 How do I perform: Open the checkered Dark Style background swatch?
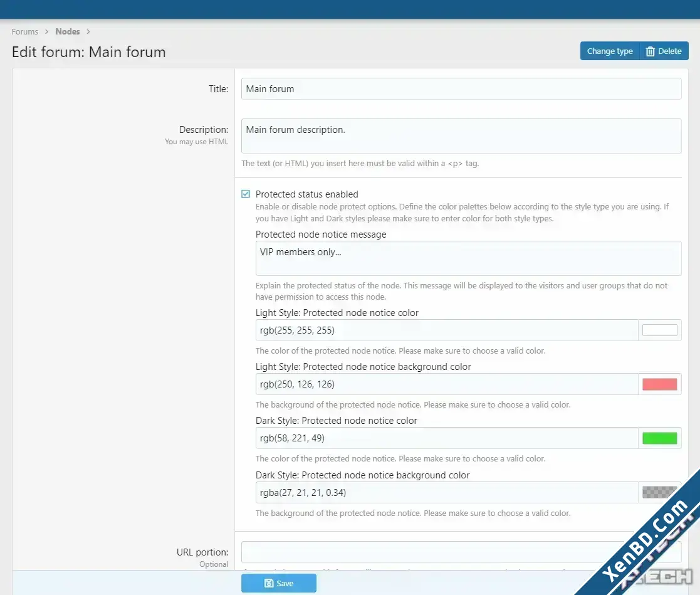tap(659, 492)
